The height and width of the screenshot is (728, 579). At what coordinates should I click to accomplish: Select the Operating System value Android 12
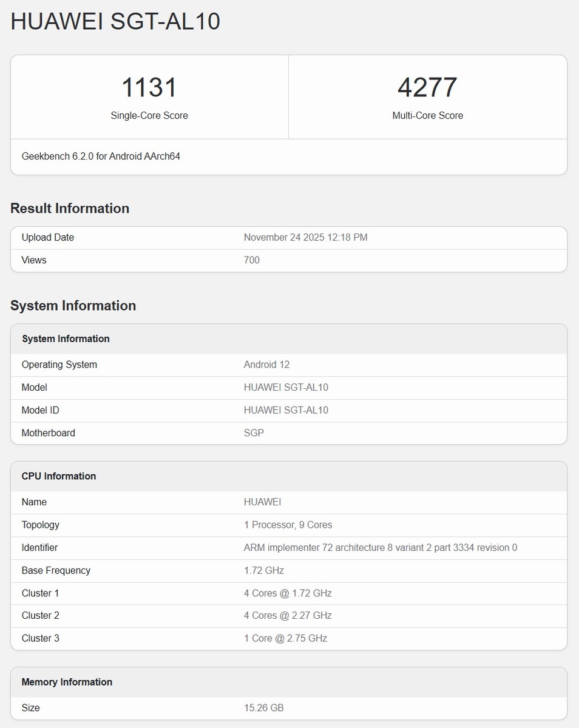pos(267,365)
